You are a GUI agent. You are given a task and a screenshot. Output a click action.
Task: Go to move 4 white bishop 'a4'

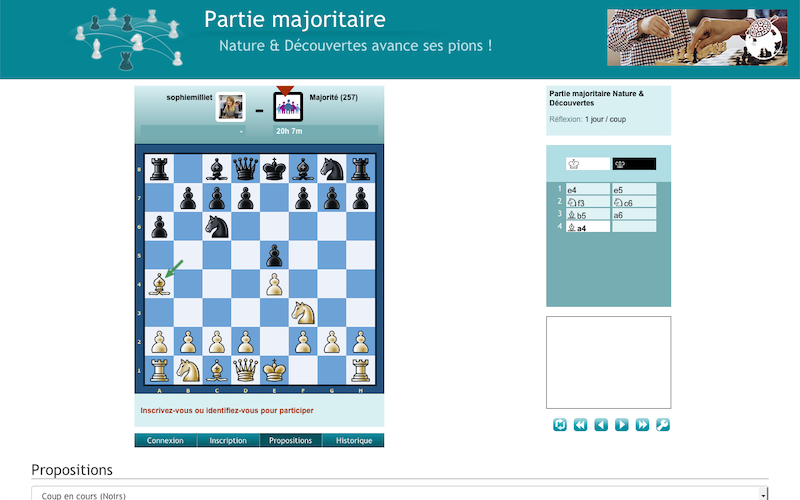[x=588, y=227]
